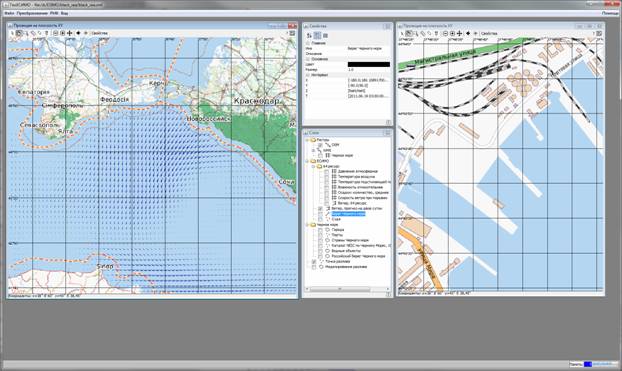Collapse the Растры folder in the layer tree
The image size is (622, 371).
(307, 140)
